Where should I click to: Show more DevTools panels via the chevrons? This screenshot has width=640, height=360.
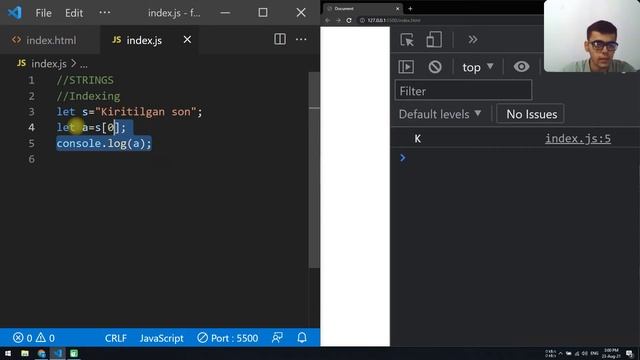point(473,40)
